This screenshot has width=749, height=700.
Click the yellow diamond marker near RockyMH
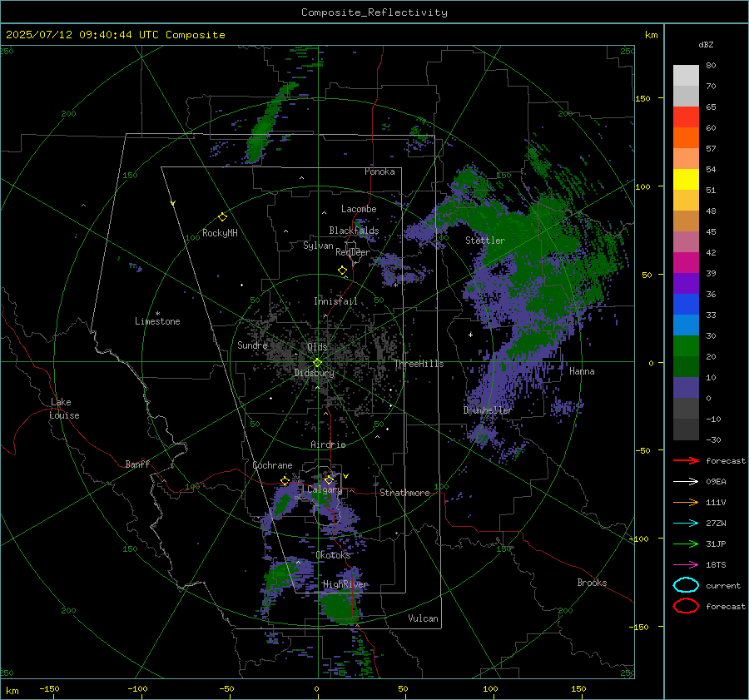[x=222, y=217]
